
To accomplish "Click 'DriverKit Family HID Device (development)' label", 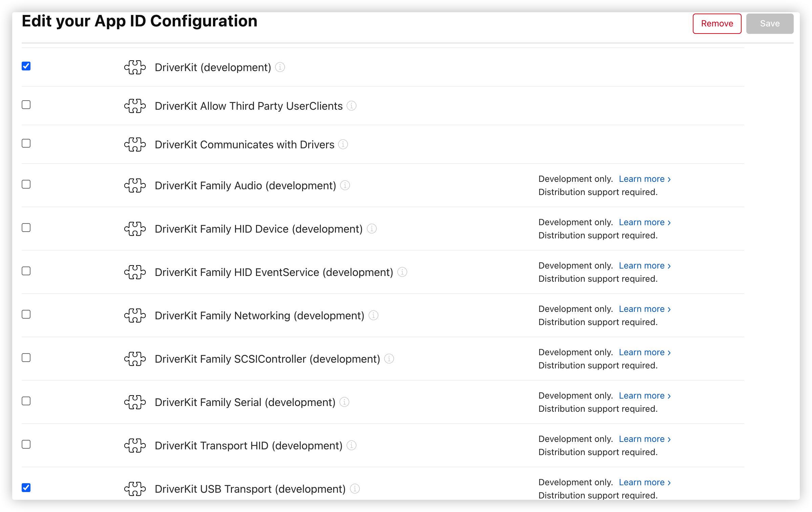I will click(259, 229).
